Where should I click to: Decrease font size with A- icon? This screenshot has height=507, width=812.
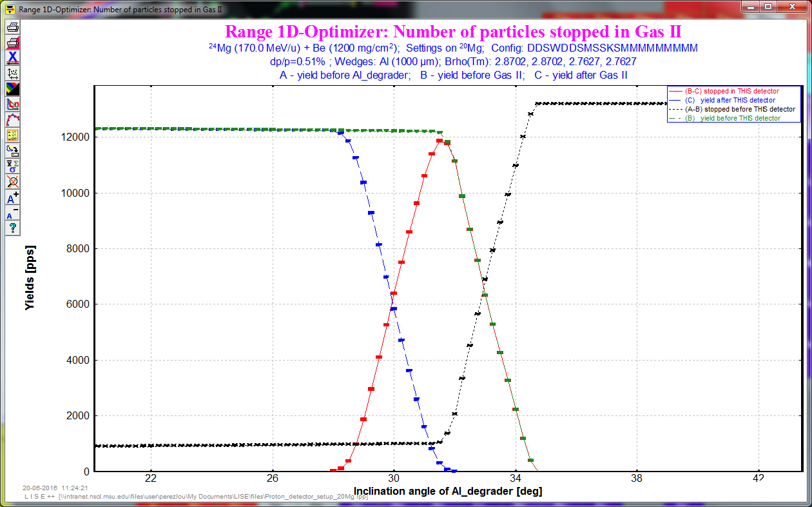(12, 213)
